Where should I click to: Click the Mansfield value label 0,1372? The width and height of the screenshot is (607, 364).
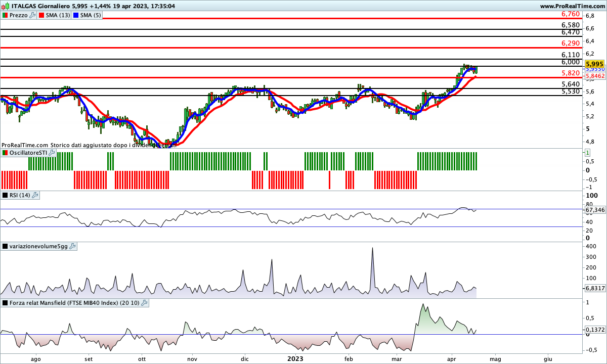[595, 330]
